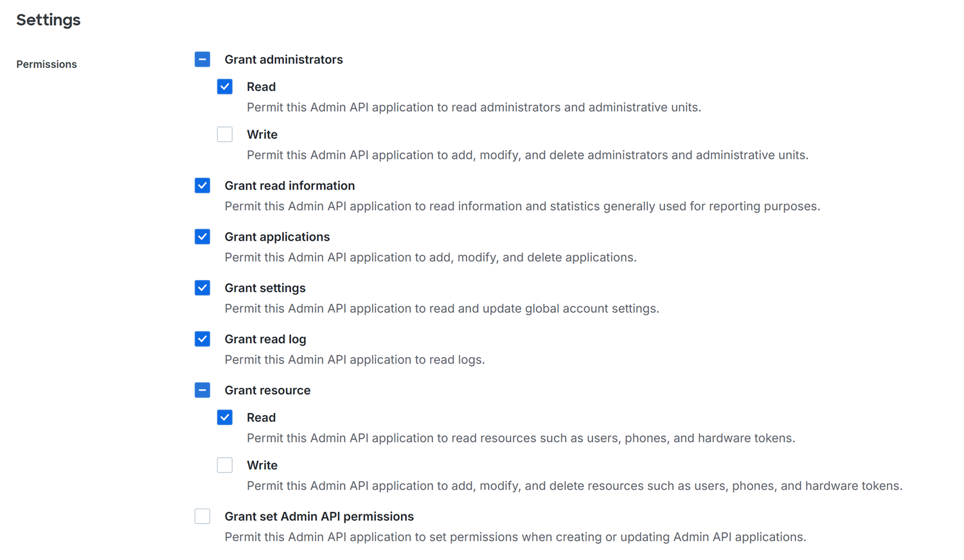The height and width of the screenshot is (560, 964).
Task: Uncheck the Read box under Grant administrators
Action: click(x=225, y=87)
